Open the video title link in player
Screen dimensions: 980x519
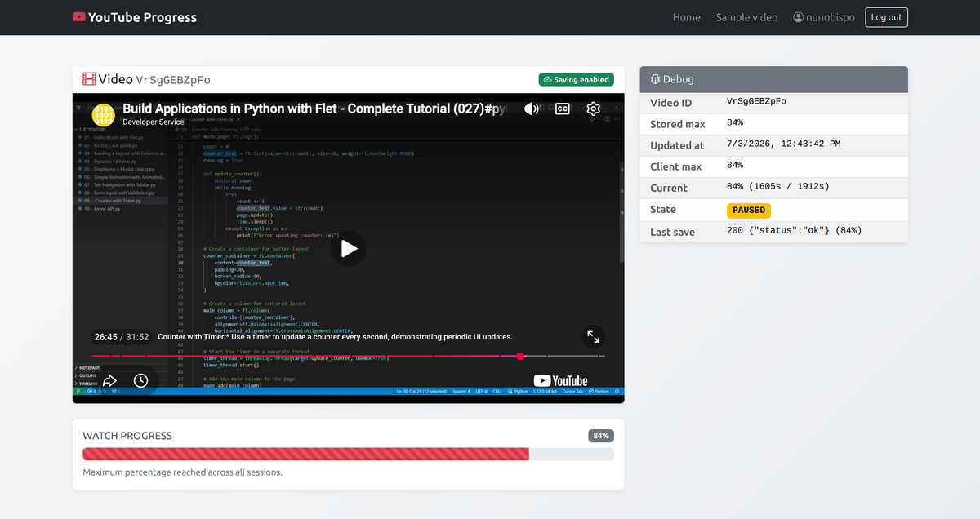(x=314, y=109)
